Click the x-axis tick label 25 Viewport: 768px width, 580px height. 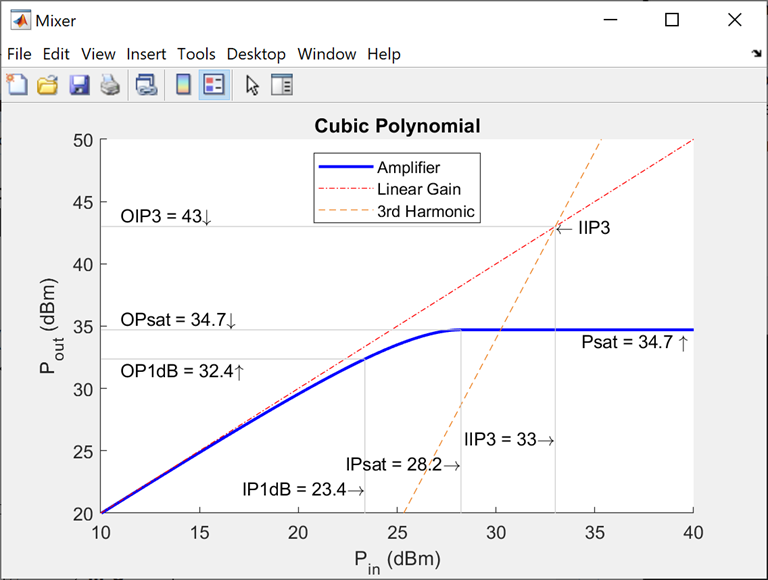tap(397, 532)
